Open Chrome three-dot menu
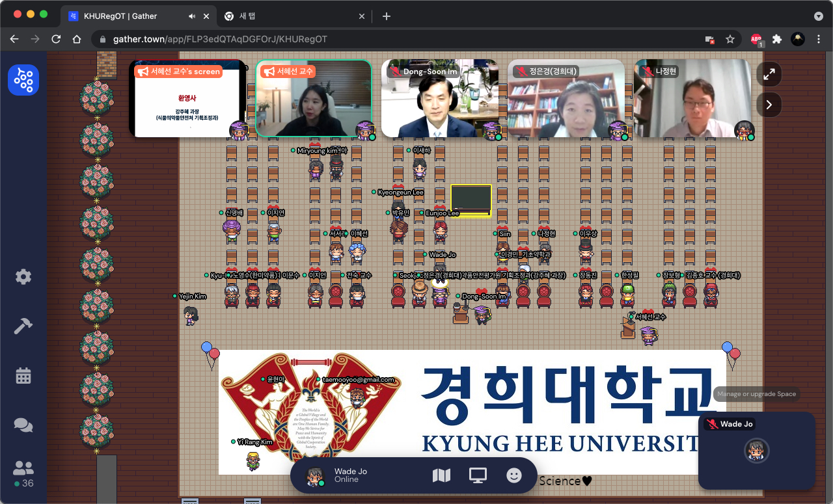 coord(818,39)
